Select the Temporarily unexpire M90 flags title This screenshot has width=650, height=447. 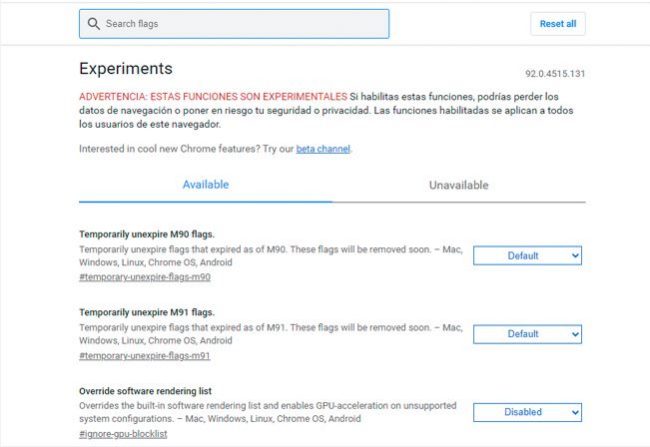point(147,234)
